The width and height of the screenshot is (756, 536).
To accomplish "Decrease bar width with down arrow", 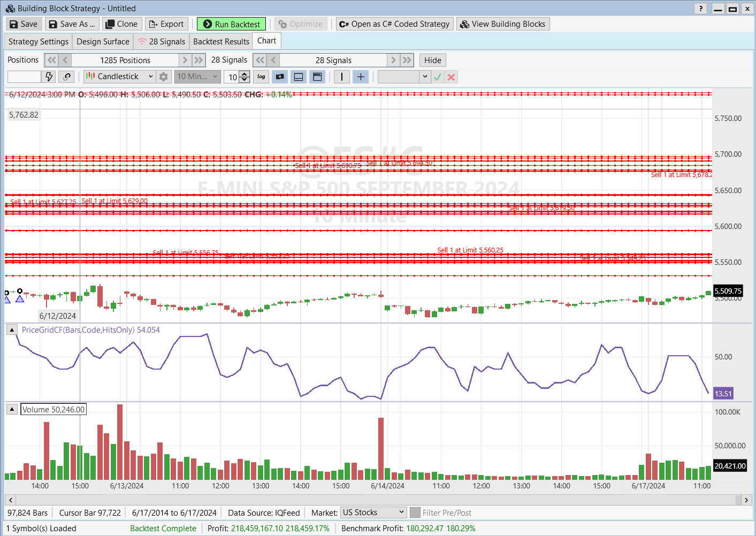I will pyautogui.click(x=245, y=80).
